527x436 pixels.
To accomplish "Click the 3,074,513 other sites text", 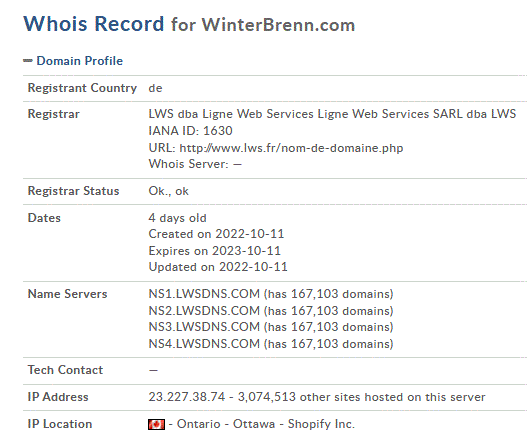I will [362, 397].
